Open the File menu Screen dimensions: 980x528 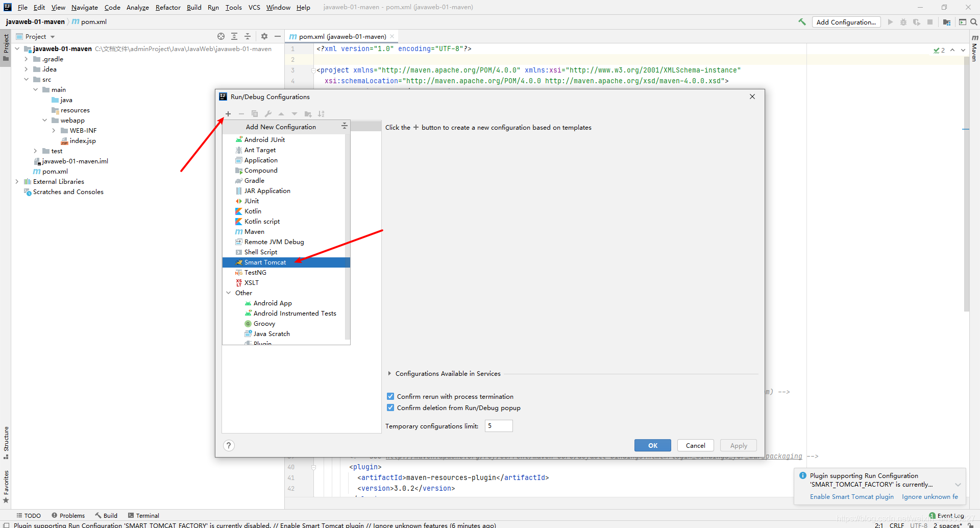point(22,7)
